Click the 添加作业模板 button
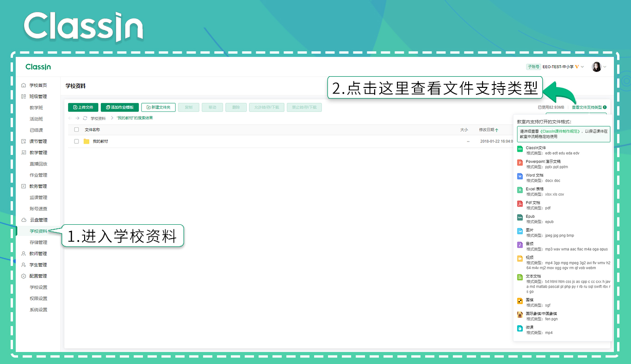Screen dimensions: 631x364 click(120, 107)
